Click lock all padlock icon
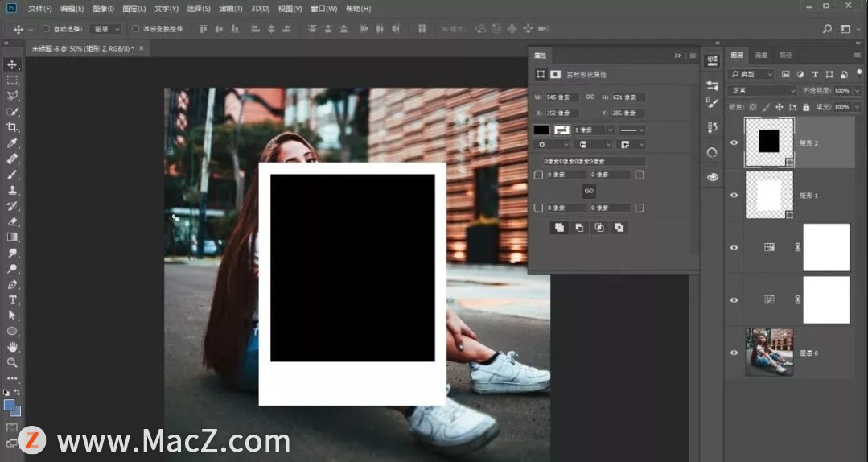This screenshot has width=868, height=462. point(806,107)
